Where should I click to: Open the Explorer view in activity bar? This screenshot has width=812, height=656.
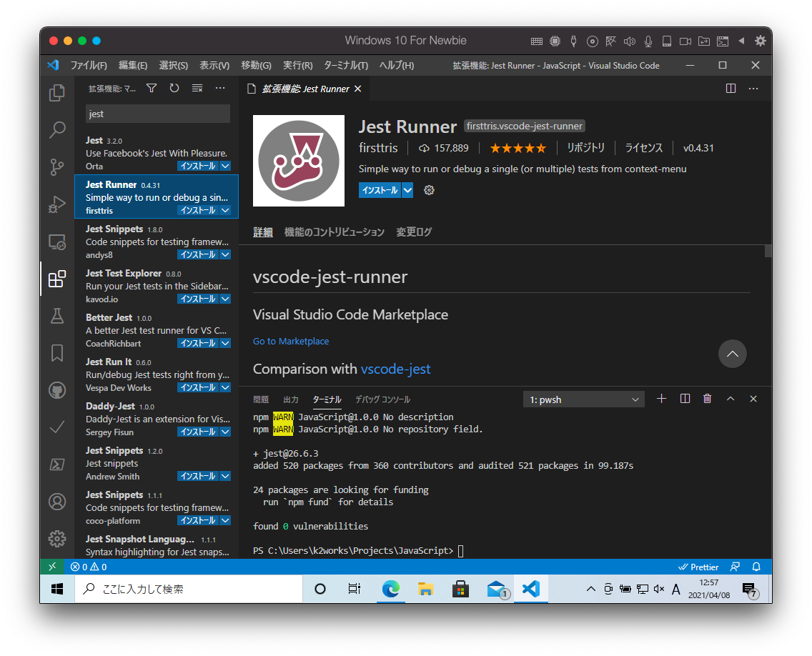57,93
